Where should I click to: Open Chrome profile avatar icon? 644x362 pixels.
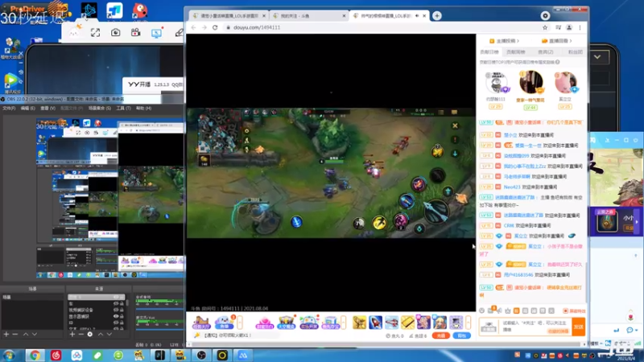point(569,27)
